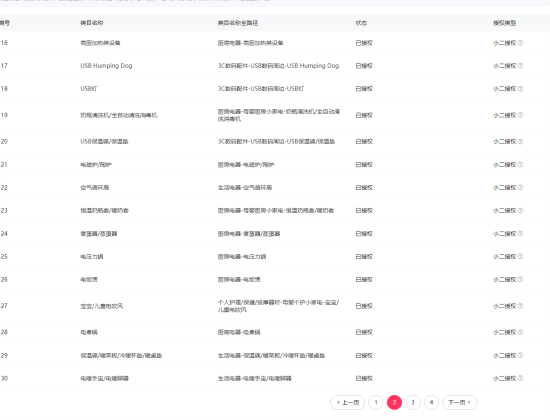Jump to page 4 in pagination
The width and height of the screenshot is (550, 420).
click(431, 402)
